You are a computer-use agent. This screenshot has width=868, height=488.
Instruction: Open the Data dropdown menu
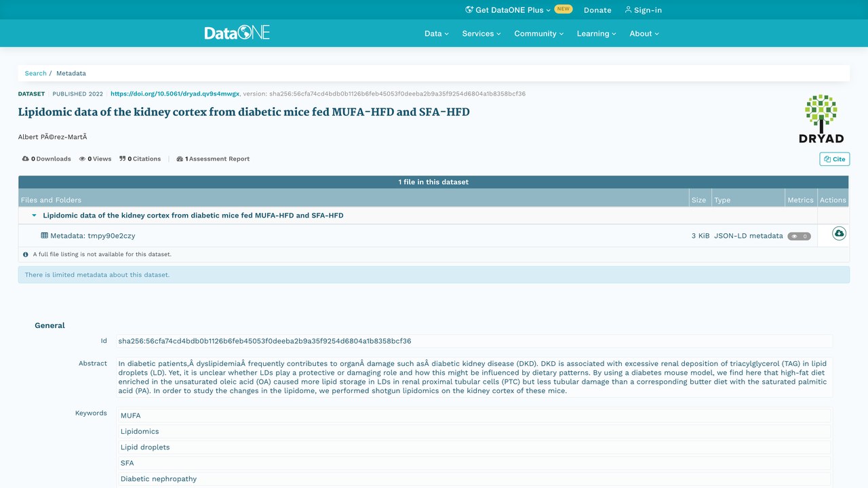click(x=437, y=33)
